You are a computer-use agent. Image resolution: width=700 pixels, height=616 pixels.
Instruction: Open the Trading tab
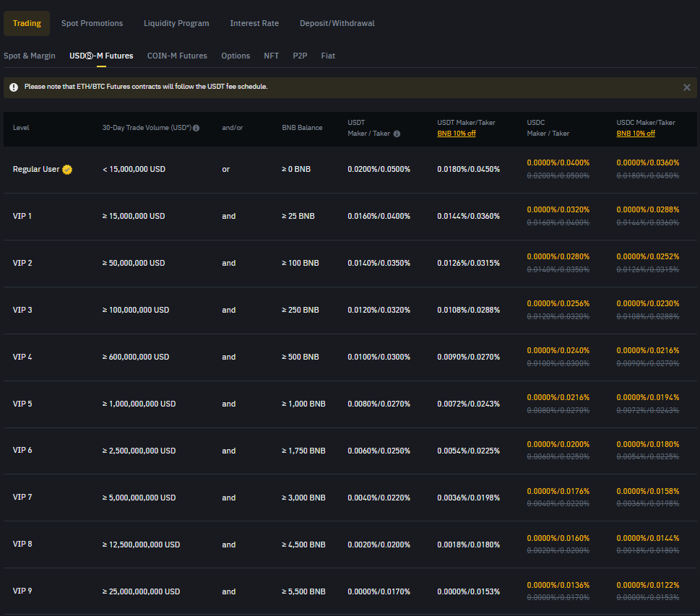pos(27,23)
